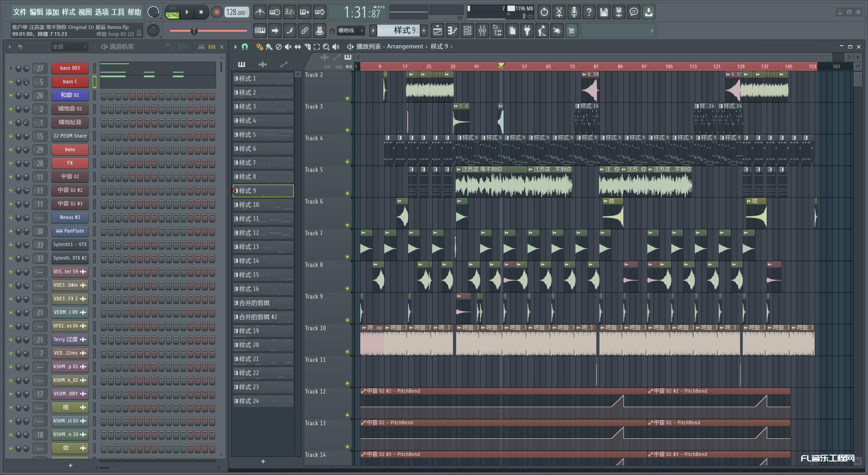This screenshot has width=868, height=475.
Task: Click the tempo 128.000 field
Action: [237, 12]
